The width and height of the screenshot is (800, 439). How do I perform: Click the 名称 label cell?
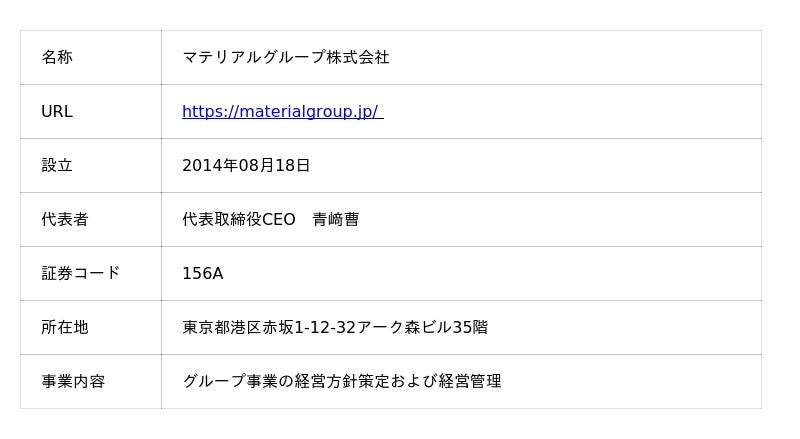click(57, 58)
